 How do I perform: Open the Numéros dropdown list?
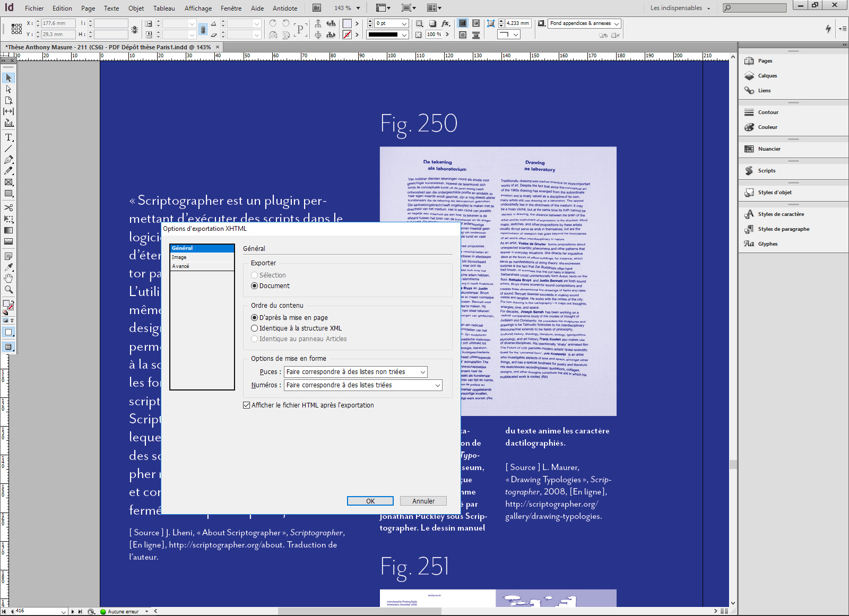click(x=363, y=385)
